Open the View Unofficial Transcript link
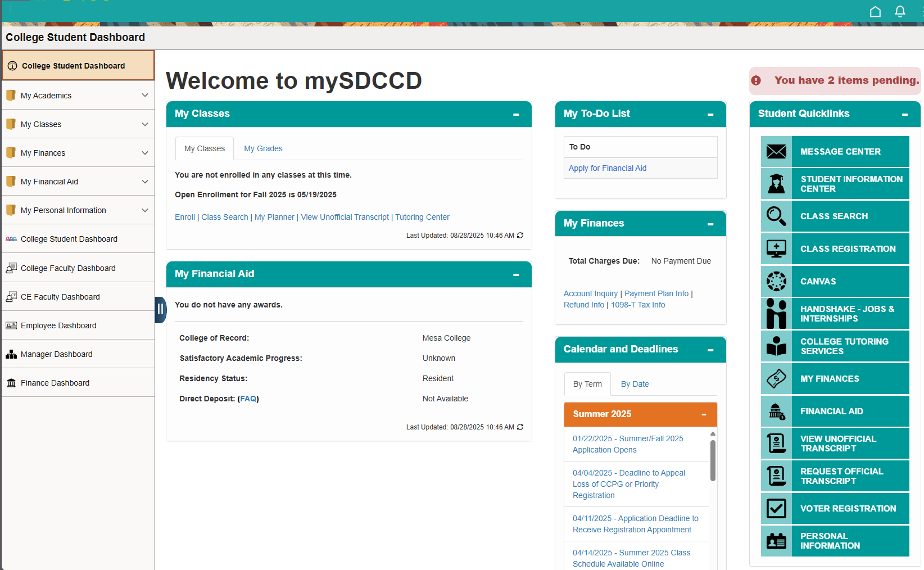924x570 pixels. 345,217
